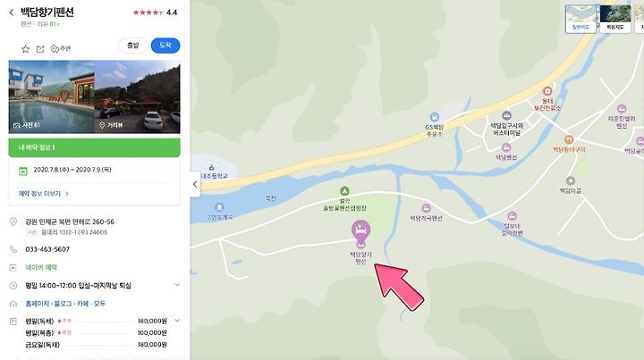The height and width of the screenshot is (360, 644).
Task: Select the GS백담 주유소 map marker
Action: coord(434,117)
